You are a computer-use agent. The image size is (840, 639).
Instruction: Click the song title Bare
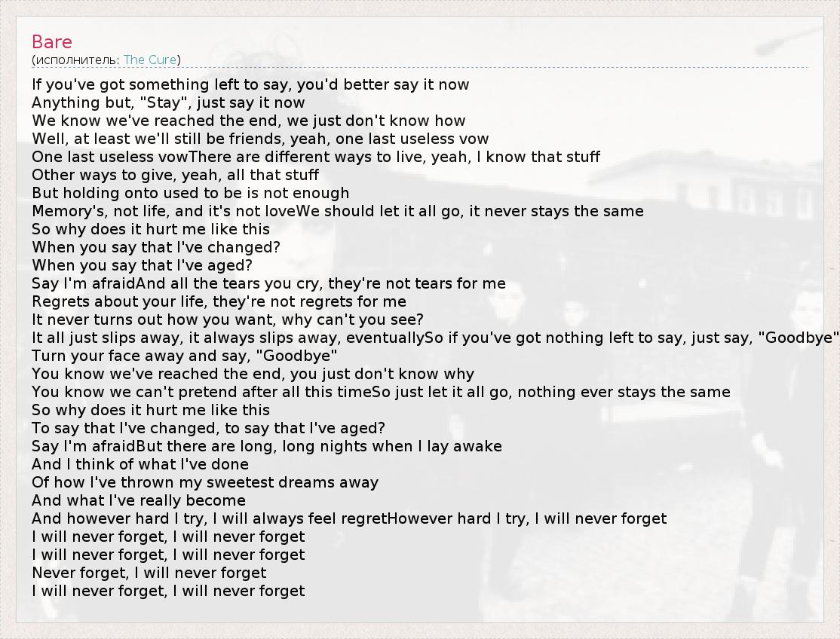tap(52, 41)
